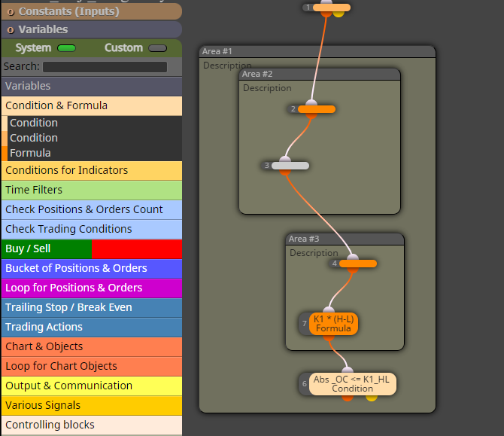Open the Trading Actions category

(92, 328)
